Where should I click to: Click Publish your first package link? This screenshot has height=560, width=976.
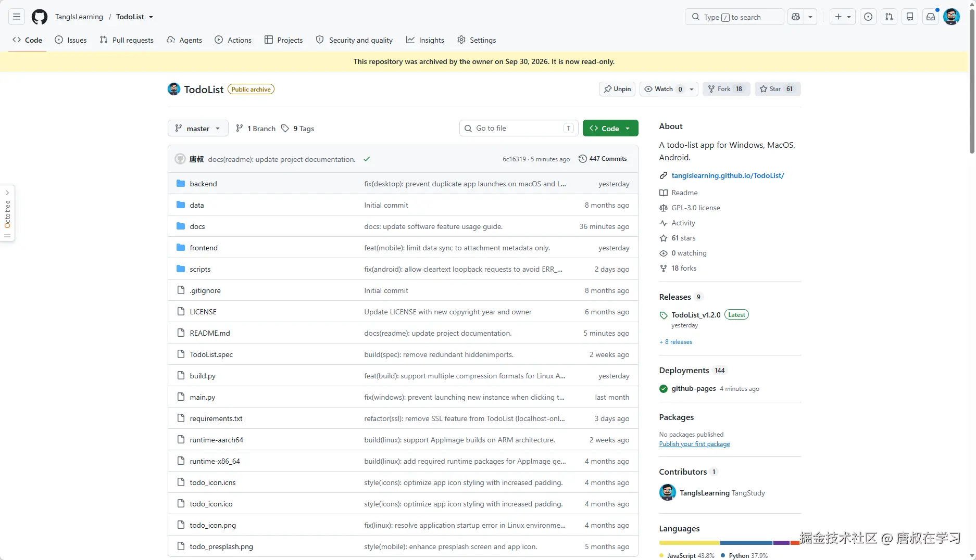[x=694, y=444]
